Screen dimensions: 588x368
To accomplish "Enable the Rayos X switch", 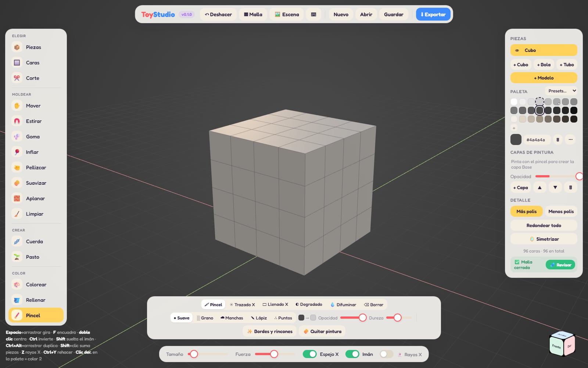I will (x=387, y=354).
